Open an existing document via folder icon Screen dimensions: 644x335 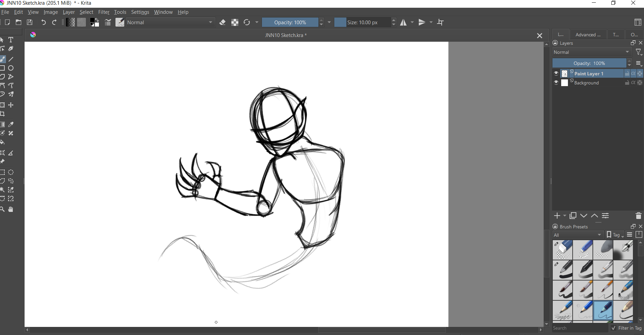19,23
